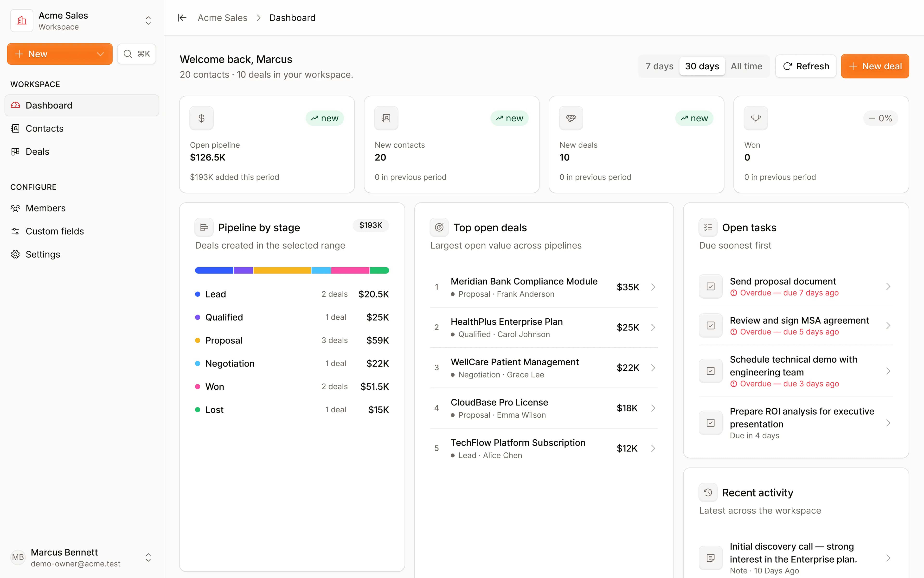Switch range to All time
This screenshot has height=578, width=924.
(x=746, y=66)
